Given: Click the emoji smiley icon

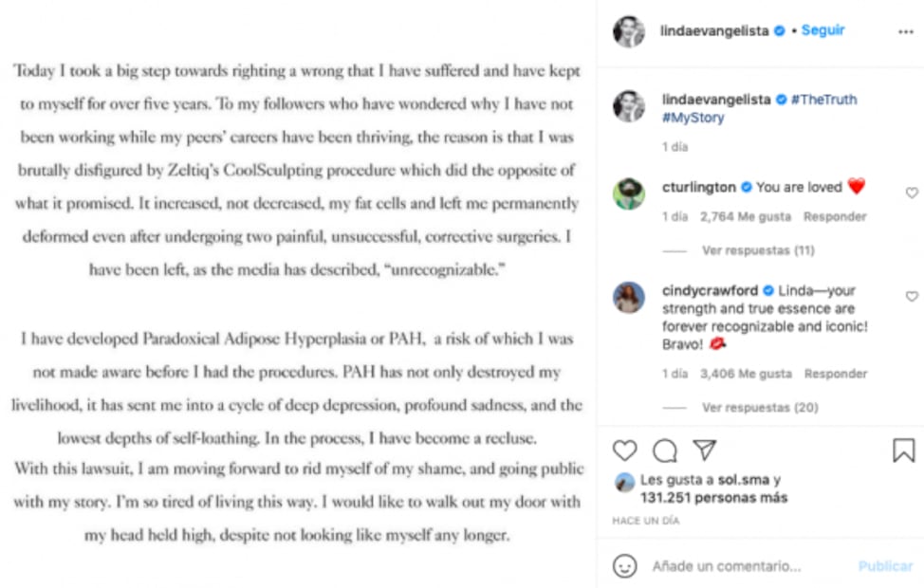Looking at the screenshot, I should click(624, 565).
